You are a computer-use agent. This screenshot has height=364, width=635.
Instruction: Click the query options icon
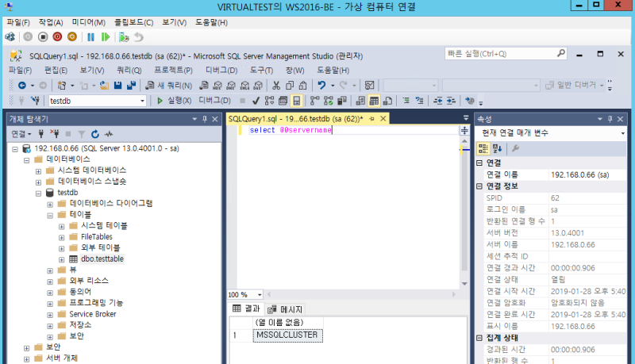click(283, 101)
